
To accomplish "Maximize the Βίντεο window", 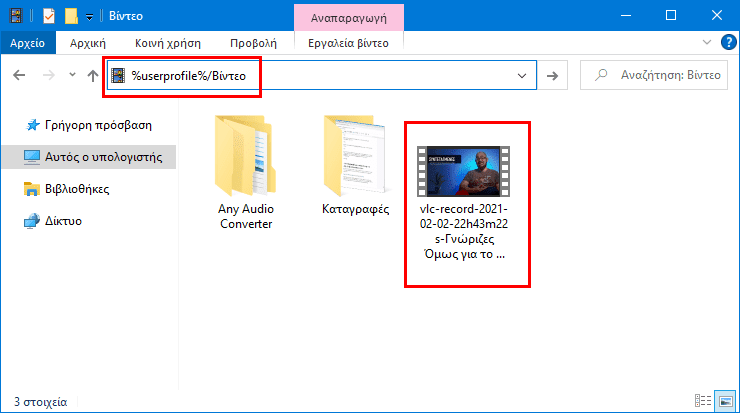I will click(x=671, y=16).
